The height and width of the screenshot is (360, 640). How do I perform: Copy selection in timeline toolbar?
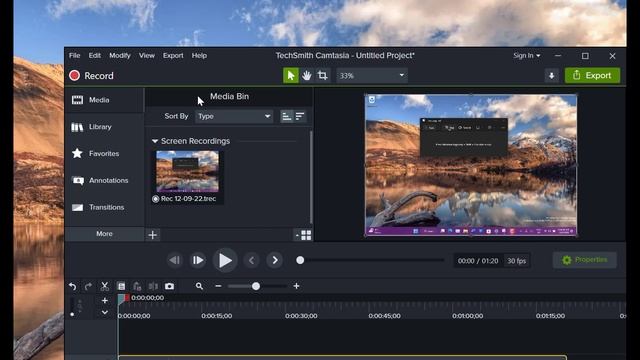(121, 287)
